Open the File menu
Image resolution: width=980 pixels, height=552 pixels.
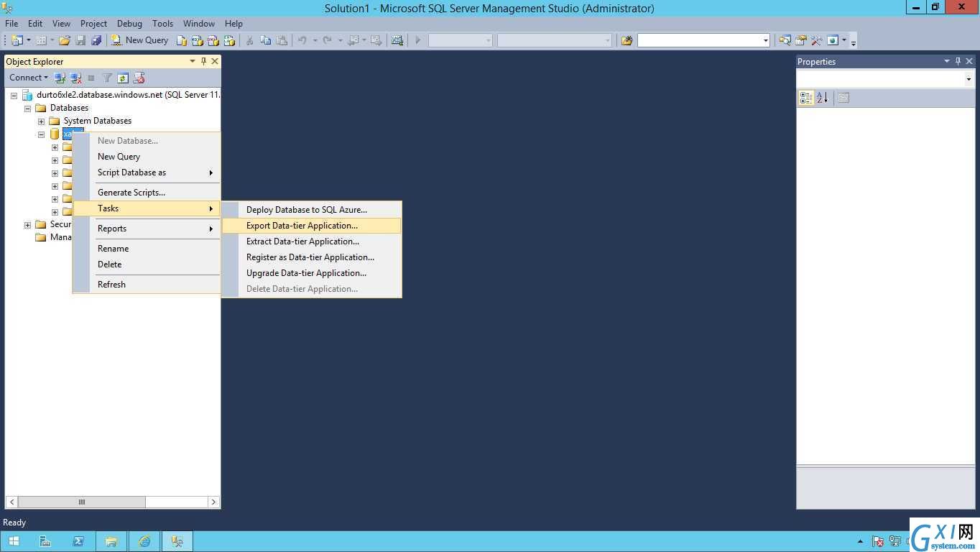click(x=11, y=24)
